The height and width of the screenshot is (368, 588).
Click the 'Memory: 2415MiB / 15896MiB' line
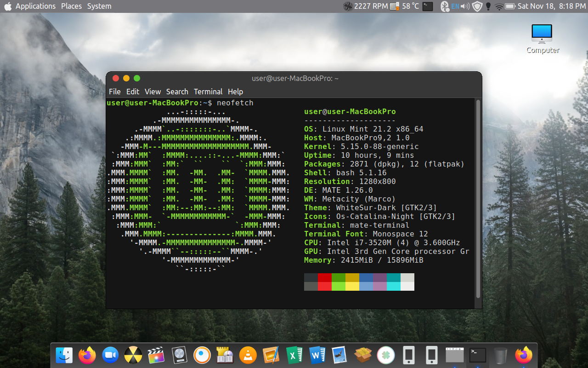(x=364, y=260)
